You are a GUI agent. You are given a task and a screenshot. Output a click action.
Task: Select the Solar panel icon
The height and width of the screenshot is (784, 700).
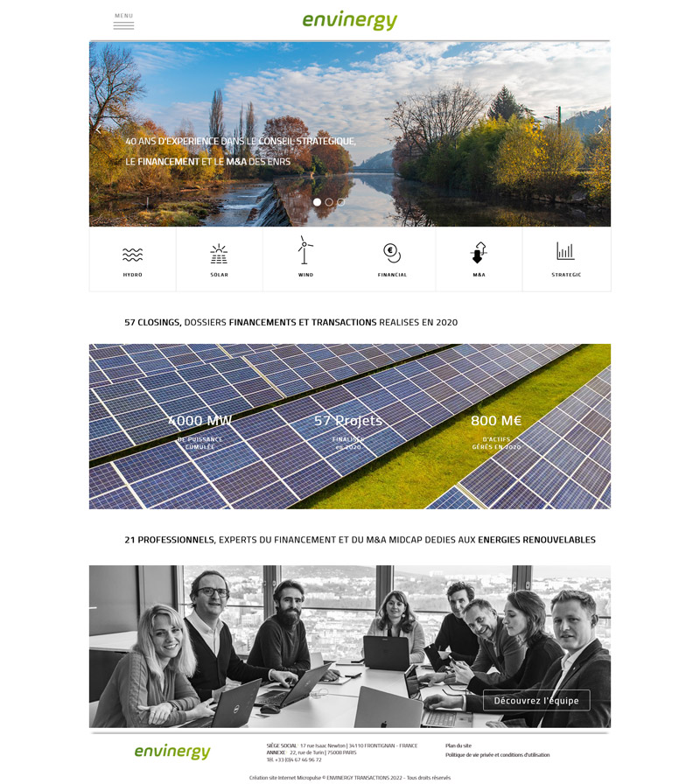pyautogui.click(x=219, y=254)
